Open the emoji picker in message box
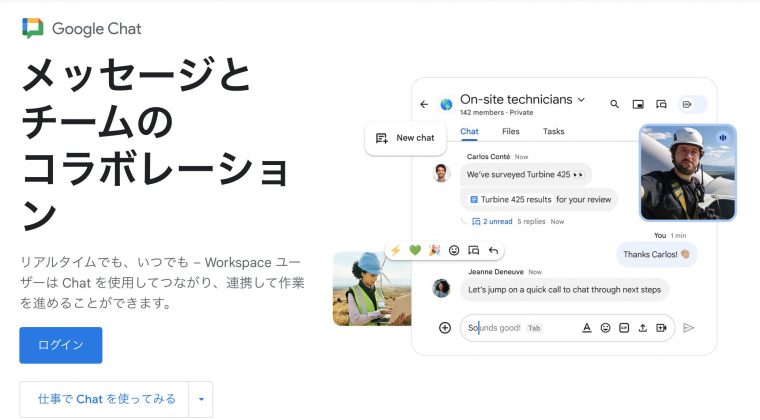760x420 pixels. pyautogui.click(x=605, y=327)
